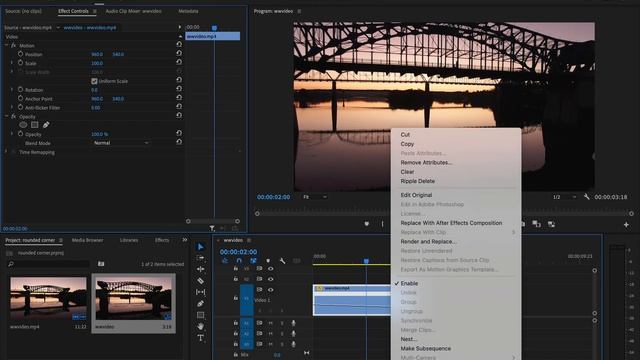This screenshot has width=640, height=360.
Task: Toggle Linked Selection in timeline
Action: [x=253, y=260]
